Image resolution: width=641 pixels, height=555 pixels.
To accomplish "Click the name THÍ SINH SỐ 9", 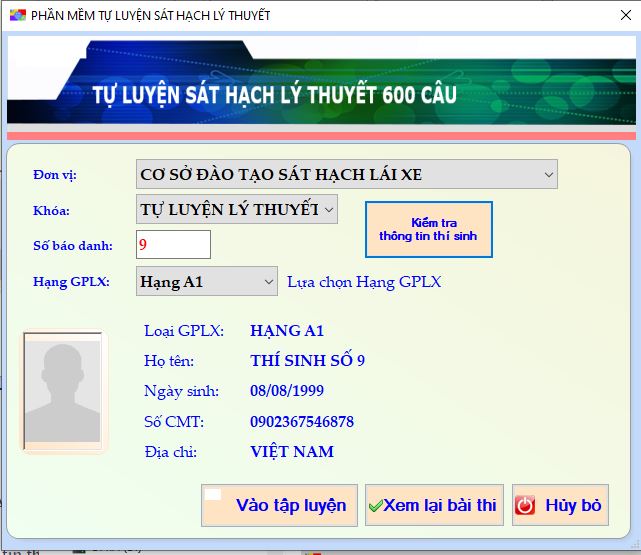I will [307, 360].
